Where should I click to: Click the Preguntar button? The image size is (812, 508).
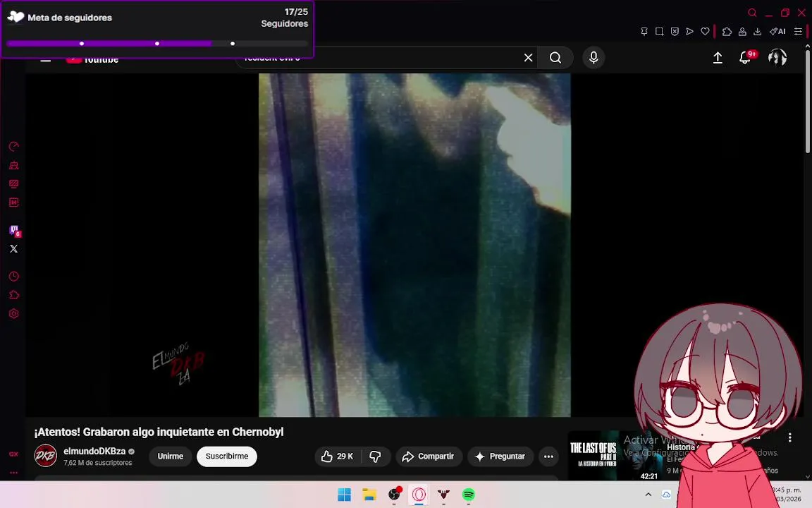tap(500, 456)
